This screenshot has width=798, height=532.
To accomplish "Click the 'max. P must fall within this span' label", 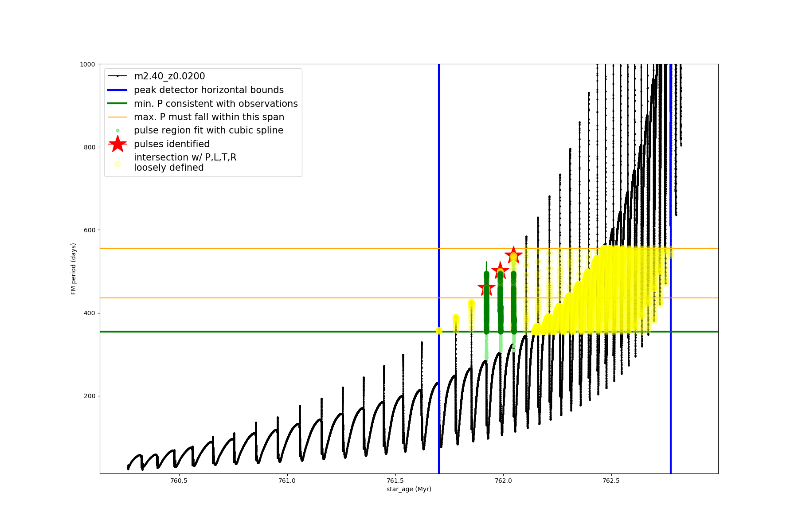I will click(209, 117).
